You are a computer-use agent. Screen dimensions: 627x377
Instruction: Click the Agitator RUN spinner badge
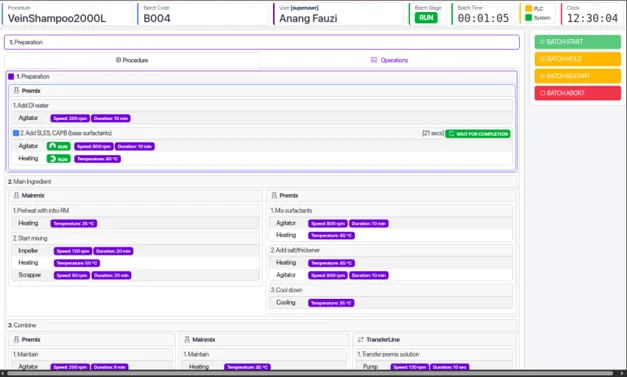58,146
